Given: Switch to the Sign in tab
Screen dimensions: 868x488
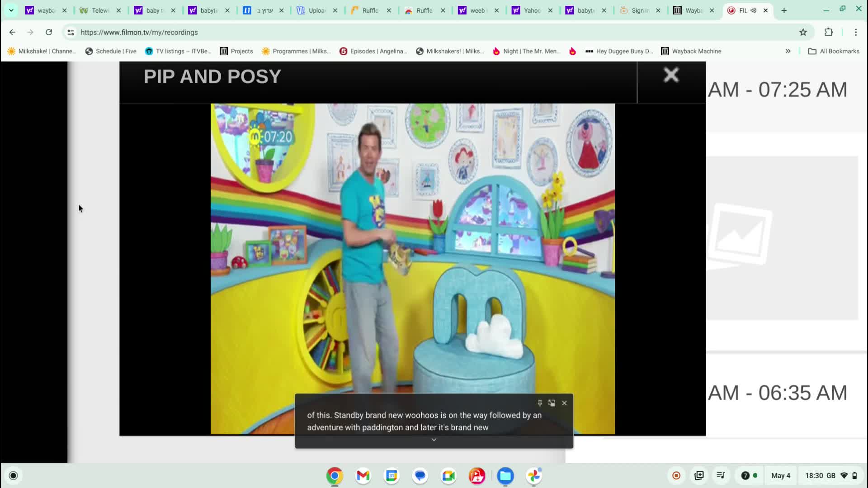Looking at the screenshot, I should [639, 10].
